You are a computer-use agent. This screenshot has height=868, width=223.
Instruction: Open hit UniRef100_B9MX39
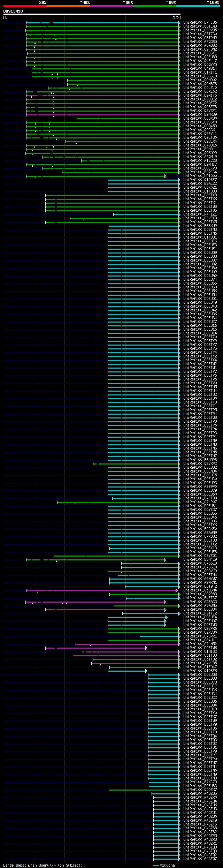200,115
